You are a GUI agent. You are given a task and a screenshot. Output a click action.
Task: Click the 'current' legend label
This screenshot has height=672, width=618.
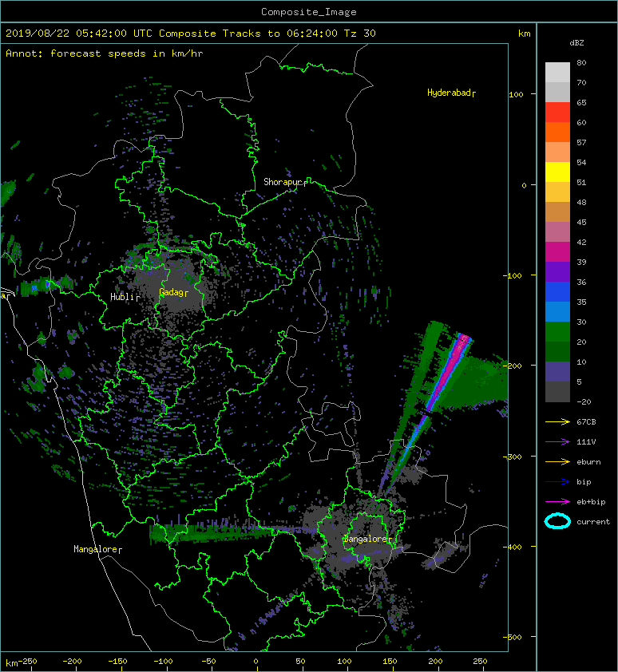pos(593,522)
